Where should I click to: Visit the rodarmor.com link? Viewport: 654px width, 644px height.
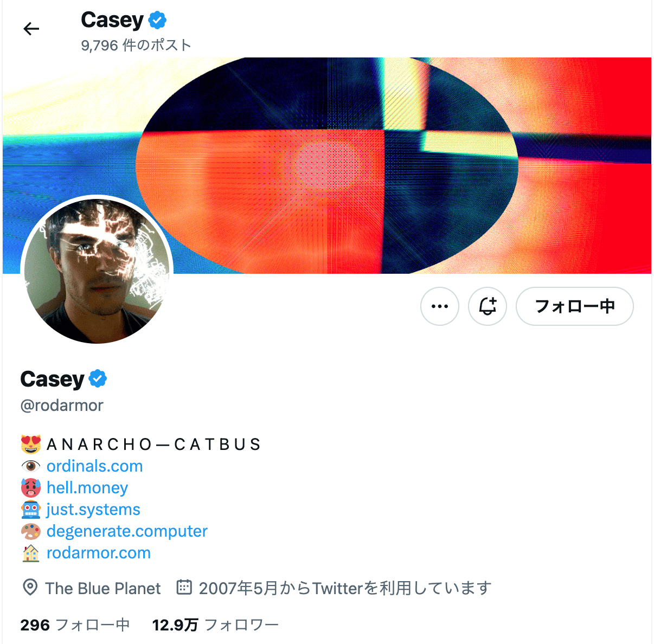pos(99,552)
